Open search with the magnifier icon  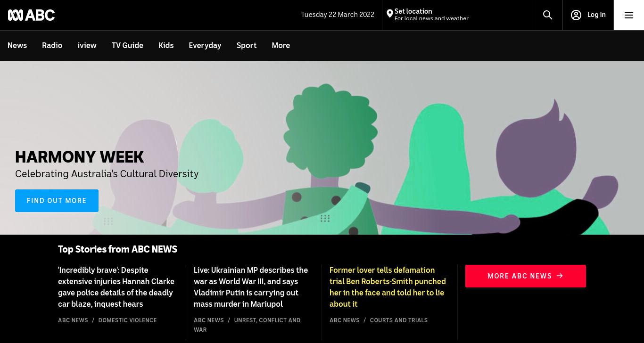[x=548, y=15]
